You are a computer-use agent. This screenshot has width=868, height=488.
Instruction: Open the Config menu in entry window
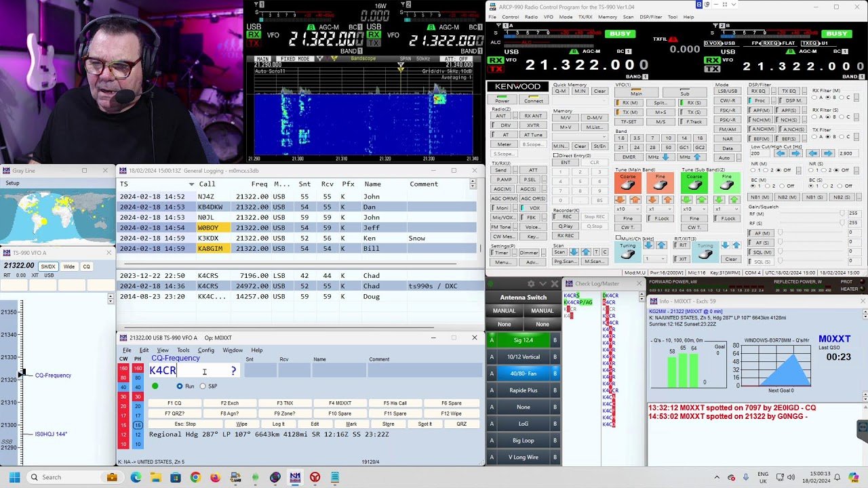(x=205, y=350)
